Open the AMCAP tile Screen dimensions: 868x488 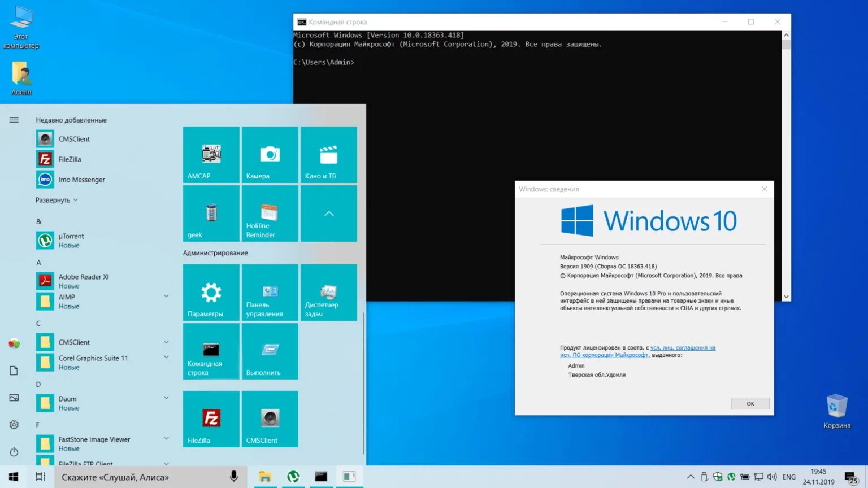(x=211, y=155)
